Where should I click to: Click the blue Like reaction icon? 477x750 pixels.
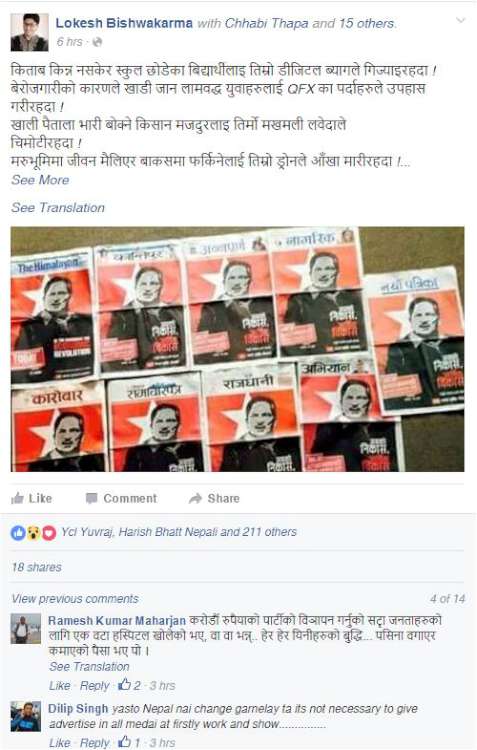(x=18, y=532)
